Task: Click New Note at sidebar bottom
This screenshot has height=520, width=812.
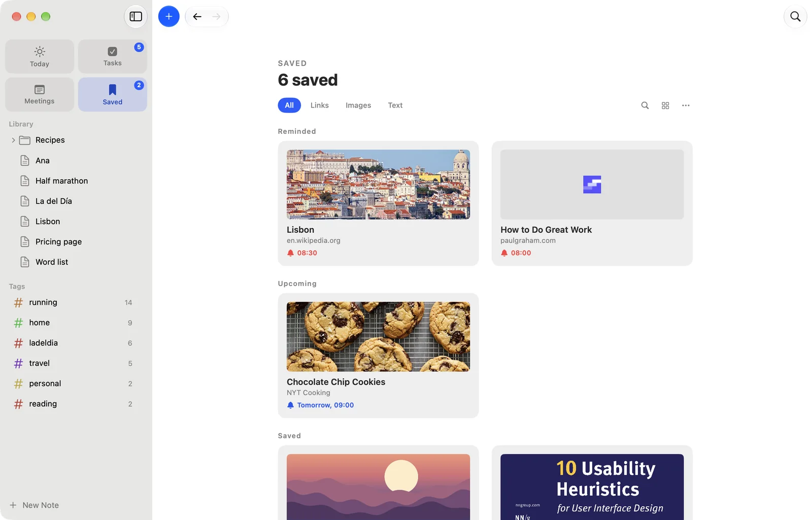Action: point(35,505)
